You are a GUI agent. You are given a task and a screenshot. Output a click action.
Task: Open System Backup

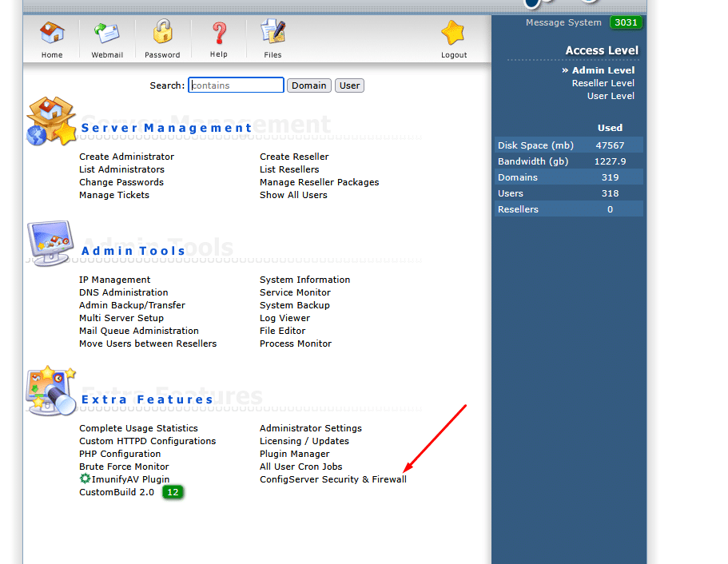click(294, 305)
